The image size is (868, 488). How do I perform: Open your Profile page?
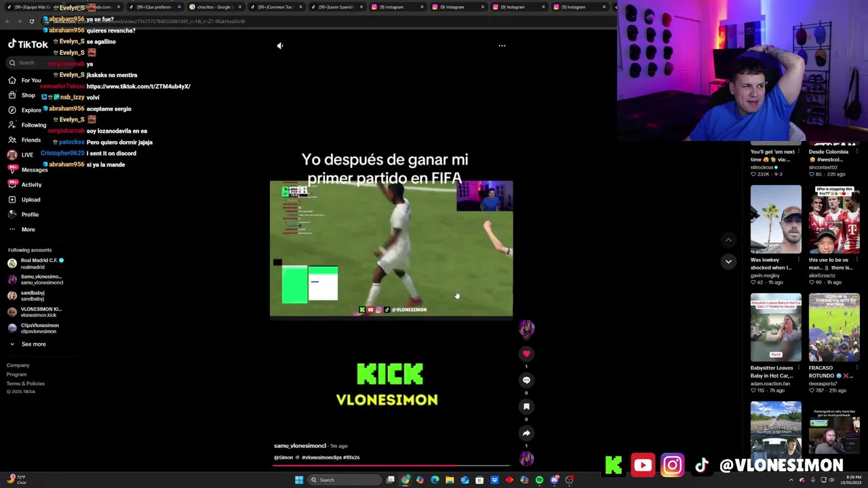23,214
